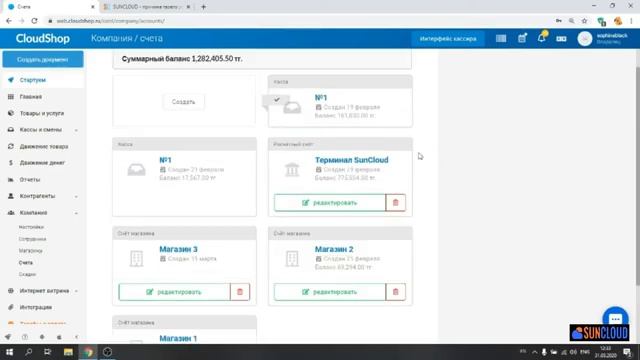This screenshot has width=640, height=360.
Task: Click the Создать документ button
Action: (43, 60)
